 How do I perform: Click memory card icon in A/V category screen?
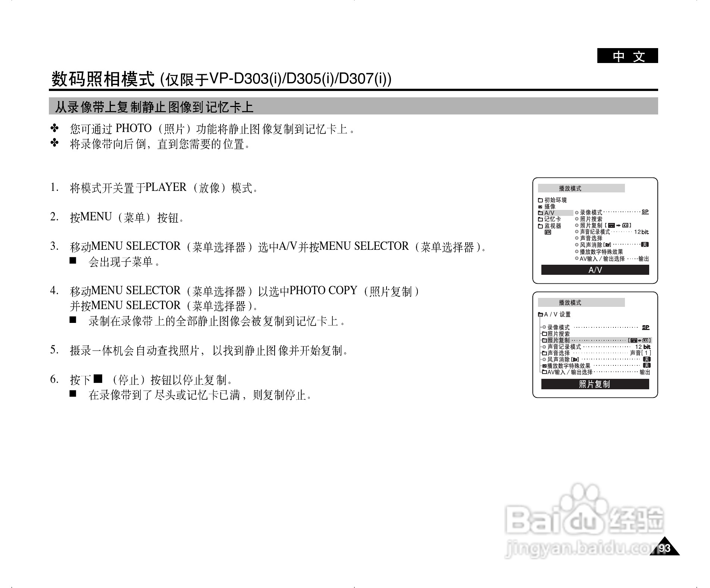click(x=625, y=225)
